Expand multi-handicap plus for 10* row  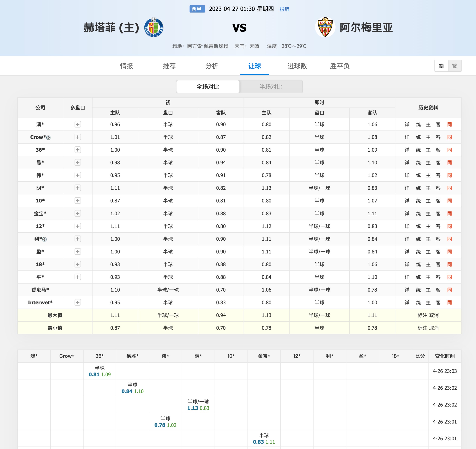pos(78,201)
